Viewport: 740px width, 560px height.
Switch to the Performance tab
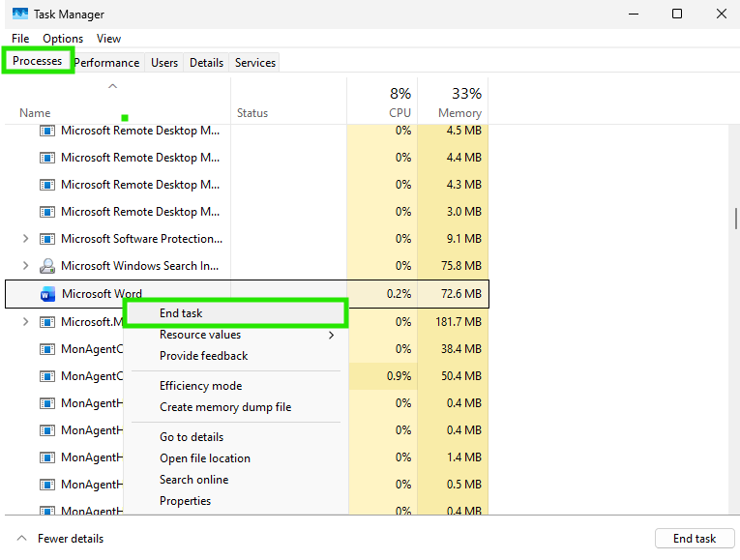coord(106,63)
